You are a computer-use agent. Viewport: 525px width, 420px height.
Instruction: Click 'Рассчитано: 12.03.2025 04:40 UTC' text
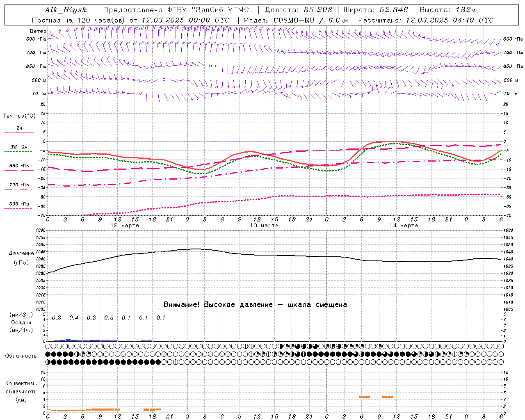point(426,20)
